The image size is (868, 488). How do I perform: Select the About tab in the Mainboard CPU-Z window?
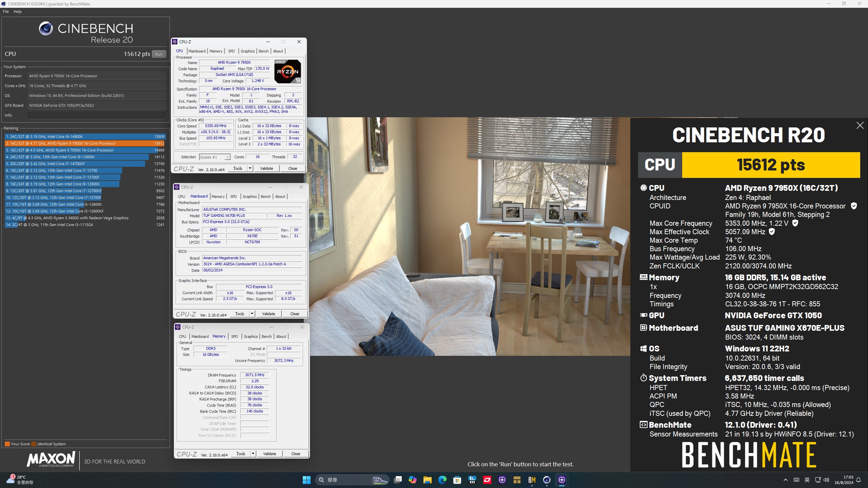click(x=280, y=197)
